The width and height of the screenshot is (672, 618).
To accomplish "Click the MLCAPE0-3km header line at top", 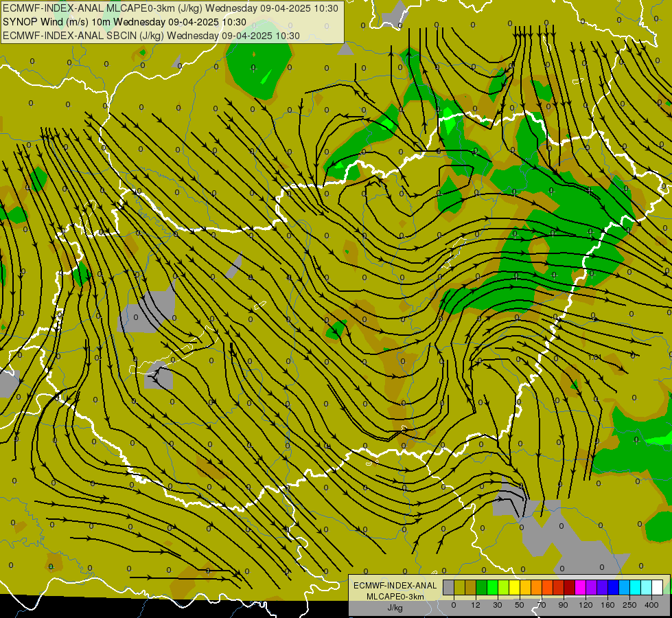I will [170, 8].
